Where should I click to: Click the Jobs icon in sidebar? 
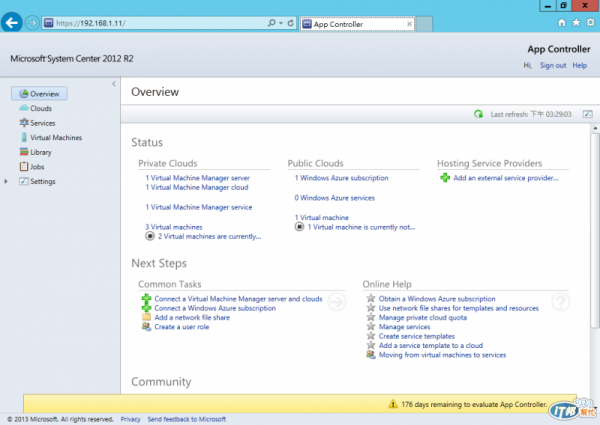tap(24, 166)
